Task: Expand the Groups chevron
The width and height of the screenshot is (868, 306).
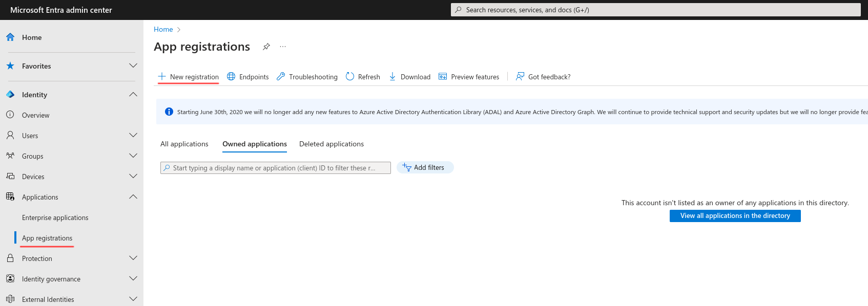Action: point(133,156)
